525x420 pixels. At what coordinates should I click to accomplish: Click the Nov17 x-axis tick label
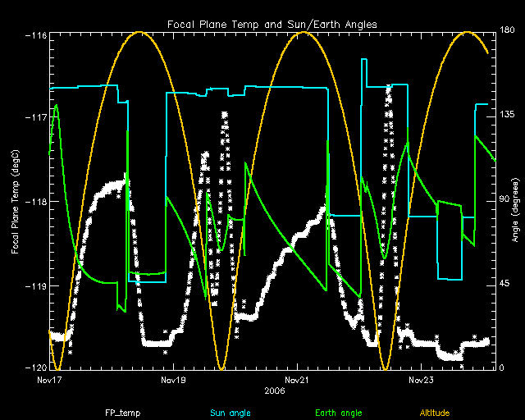click(50, 381)
